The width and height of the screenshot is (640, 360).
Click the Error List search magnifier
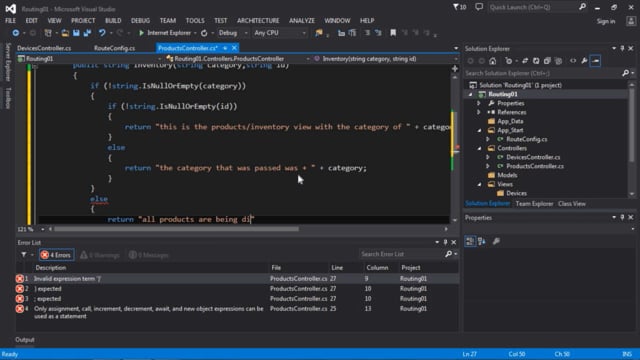pos(448,254)
